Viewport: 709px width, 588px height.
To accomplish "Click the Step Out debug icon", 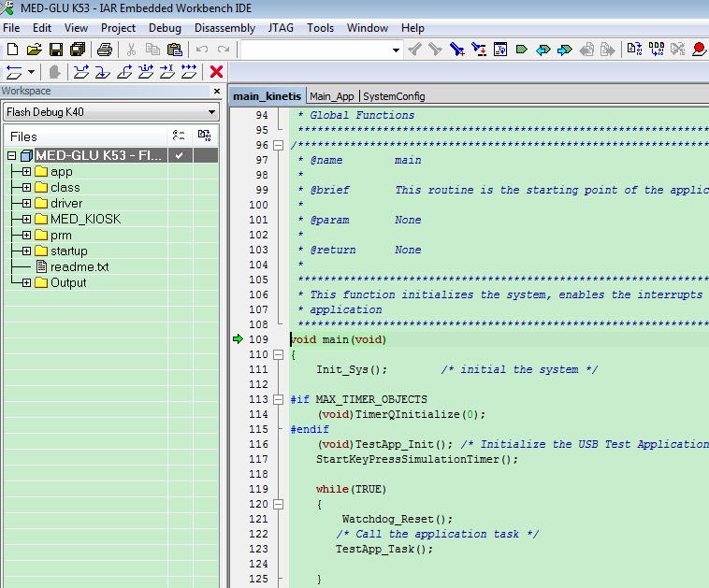I will pyautogui.click(x=124, y=72).
